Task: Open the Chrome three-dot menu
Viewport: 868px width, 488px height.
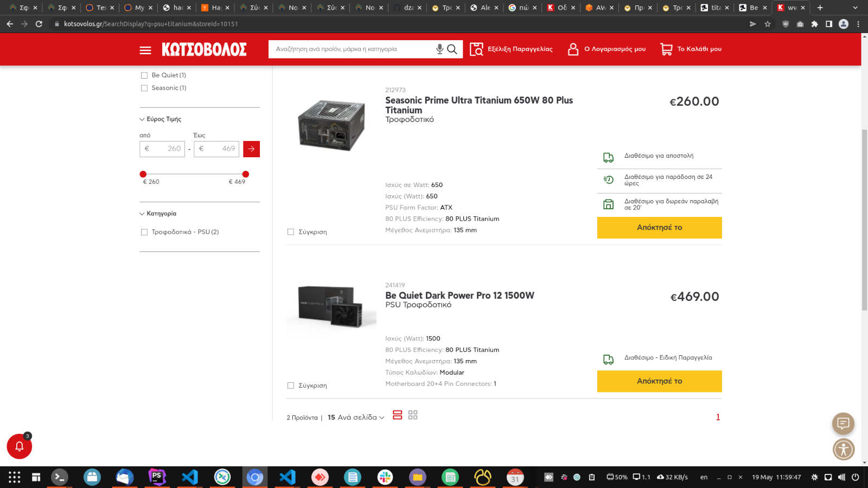Action: [858, 24]
